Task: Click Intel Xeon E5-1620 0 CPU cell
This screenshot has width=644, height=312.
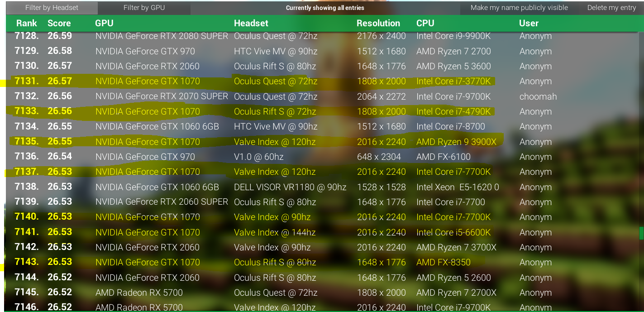Action: [x=458, y=187]
